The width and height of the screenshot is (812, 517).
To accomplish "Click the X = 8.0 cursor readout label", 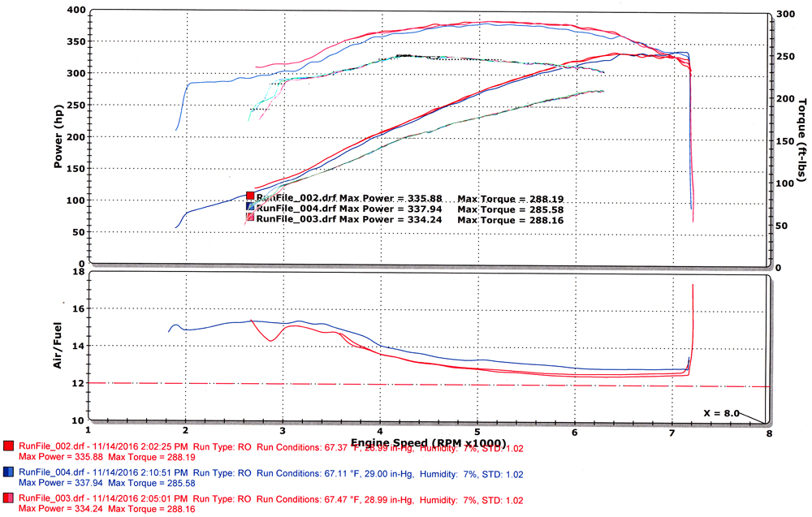I will 722,411.
